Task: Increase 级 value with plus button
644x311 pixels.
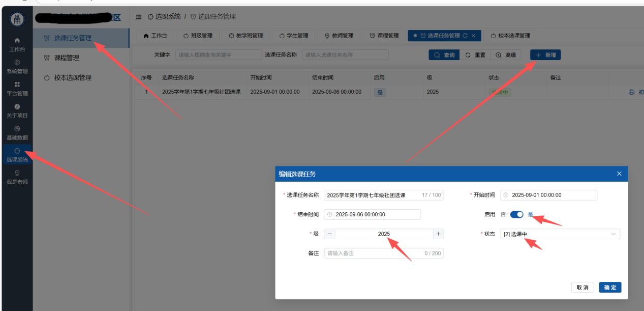Action: [x=438, y=234]
